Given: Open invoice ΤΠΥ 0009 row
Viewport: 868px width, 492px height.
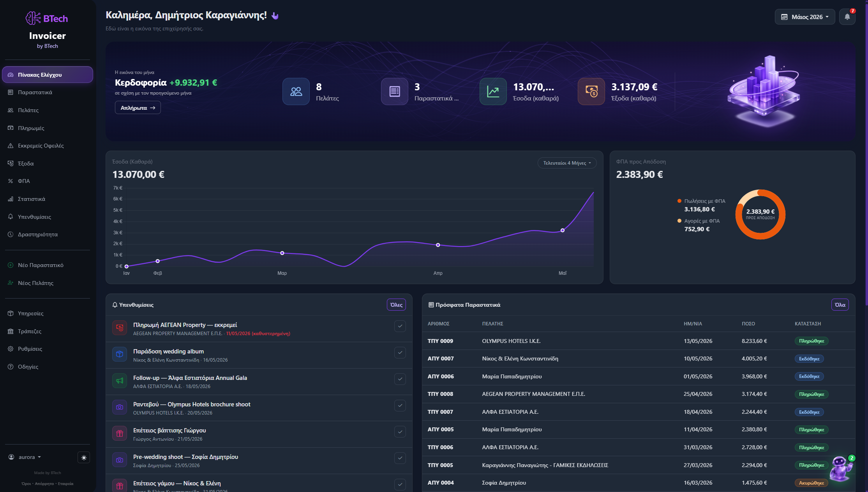Looking at the screenshot, I should 639,341.
